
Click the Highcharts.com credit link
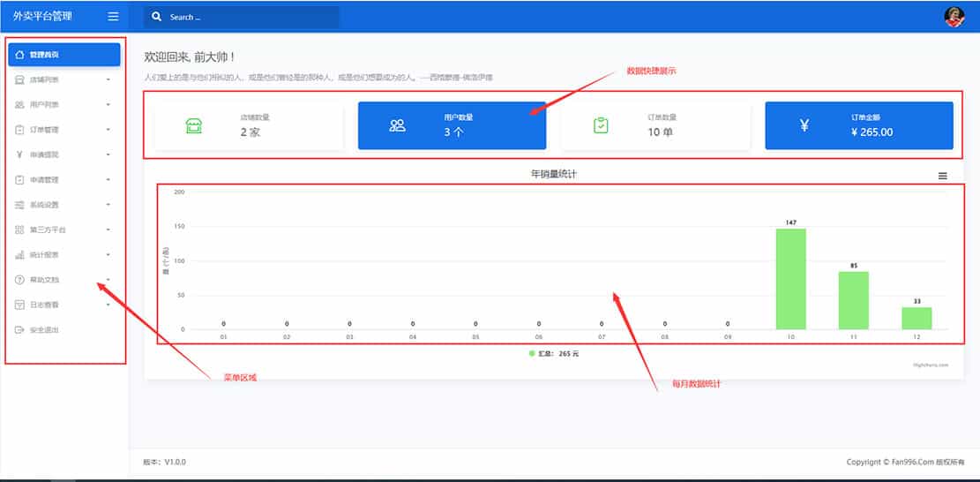(931, 364)
